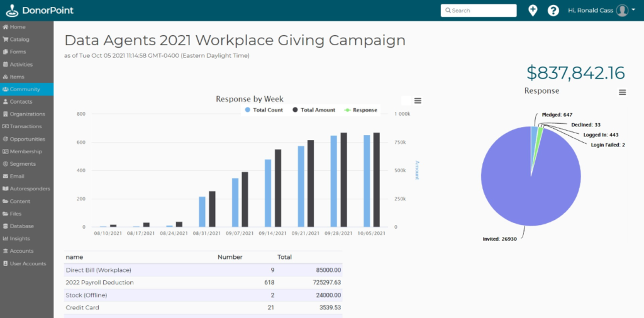
Task: Click the Forms icon in sidebar
Action: (x=5, y=52)
